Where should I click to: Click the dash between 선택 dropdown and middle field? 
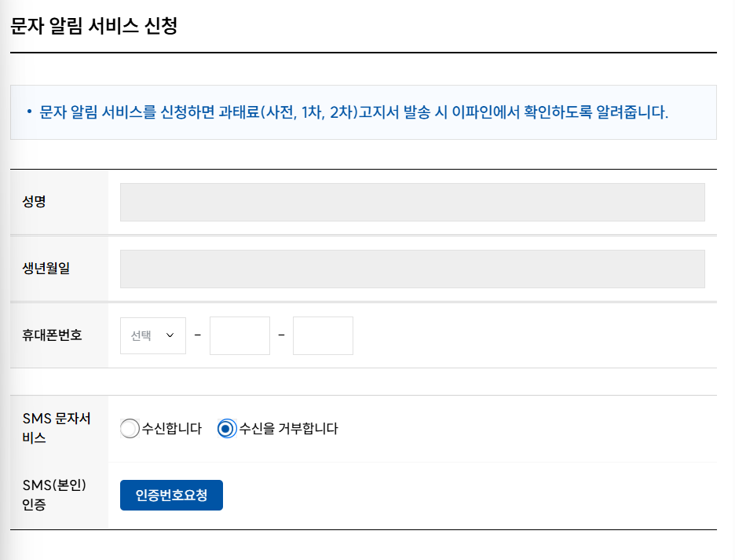pyautogui.click(x=197, y=335)
